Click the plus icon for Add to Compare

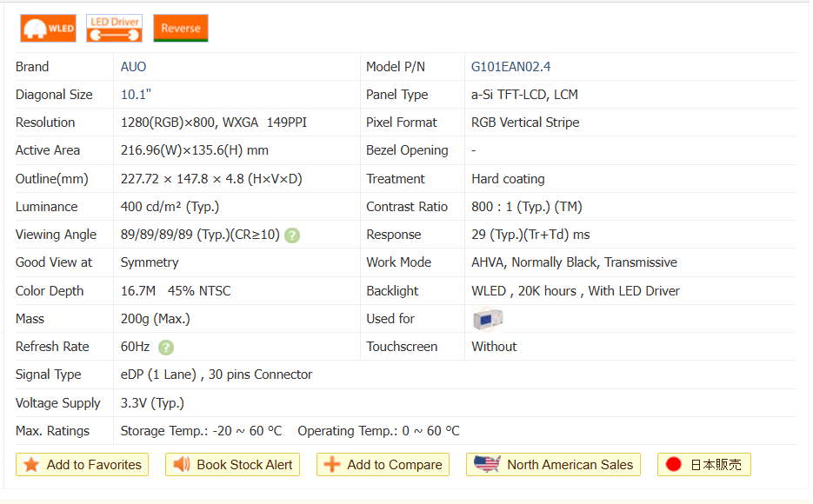[331, 465]
